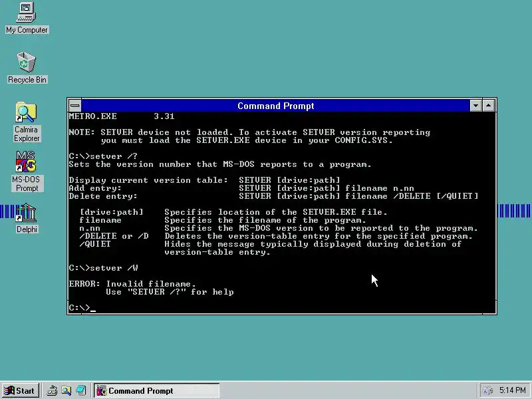The image size is (532, 399).
Task: Open the Start menu
Action: pyautogui.click(x=20, y=391)
